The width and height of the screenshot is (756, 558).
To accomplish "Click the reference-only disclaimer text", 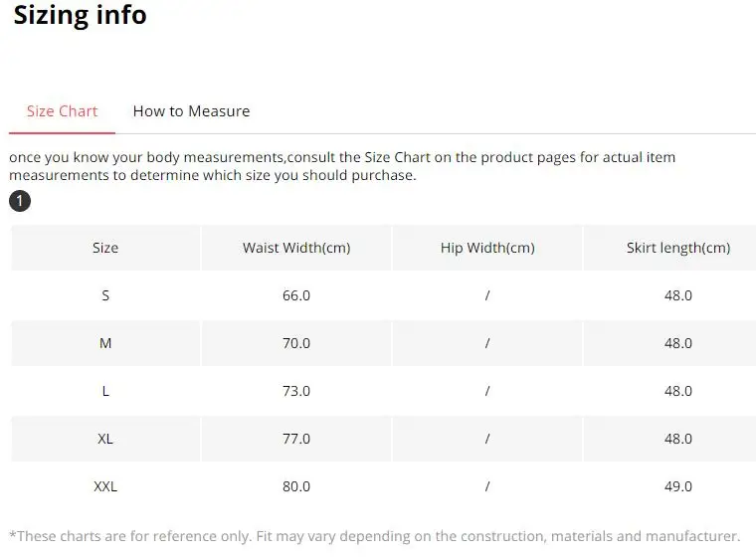I will [x=375, y=536].
